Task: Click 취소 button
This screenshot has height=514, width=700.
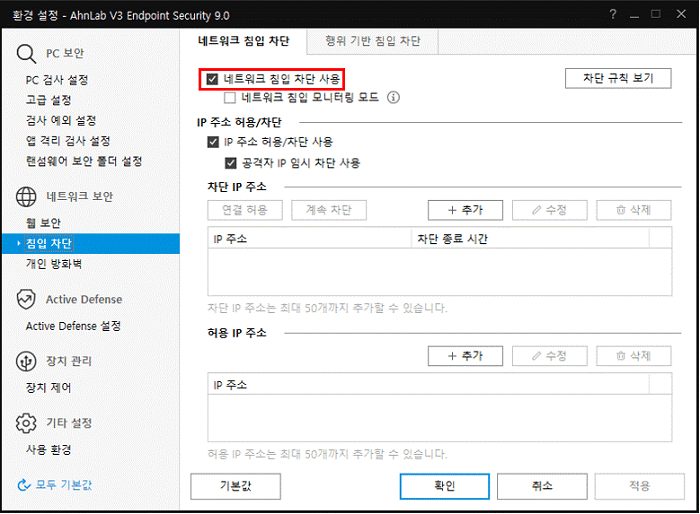Action: 542,486
